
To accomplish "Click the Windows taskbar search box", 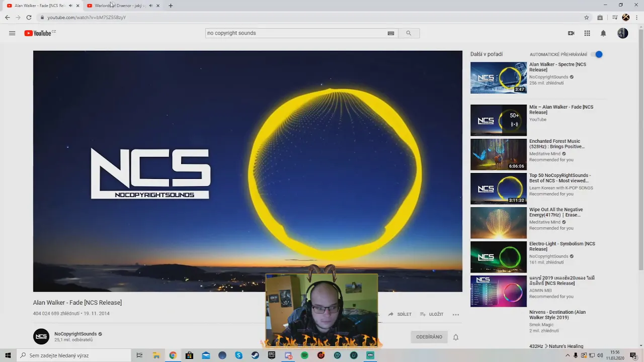I will [x=74, y=355].
